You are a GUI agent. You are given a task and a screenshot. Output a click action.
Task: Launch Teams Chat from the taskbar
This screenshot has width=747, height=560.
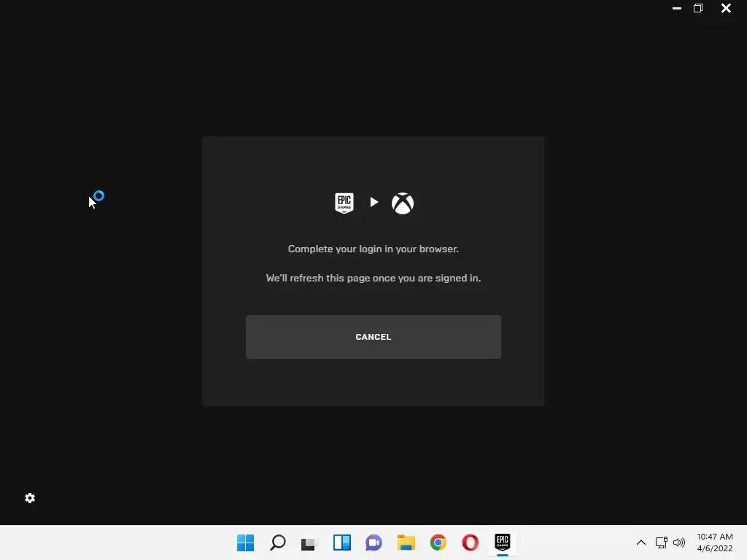pos(373,542)
